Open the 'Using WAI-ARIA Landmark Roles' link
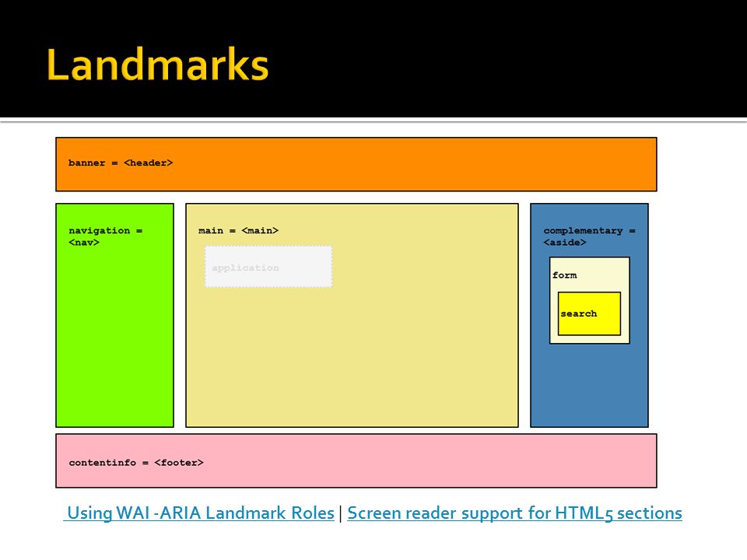 click(x=200, y=513)
